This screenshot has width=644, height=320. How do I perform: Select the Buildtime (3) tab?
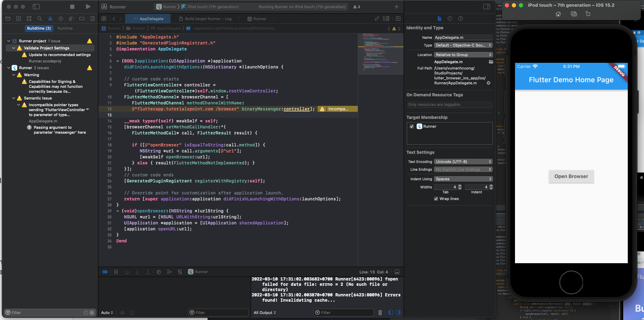pyautogui.click(x=39, y=28)
